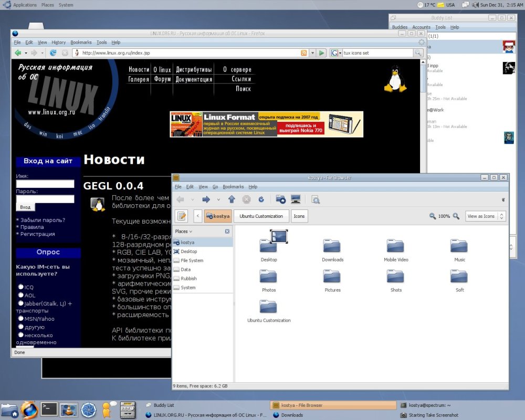Zoom out in File Browser
The width and height of the screenshot is (525, 420).
pos(433,216)
